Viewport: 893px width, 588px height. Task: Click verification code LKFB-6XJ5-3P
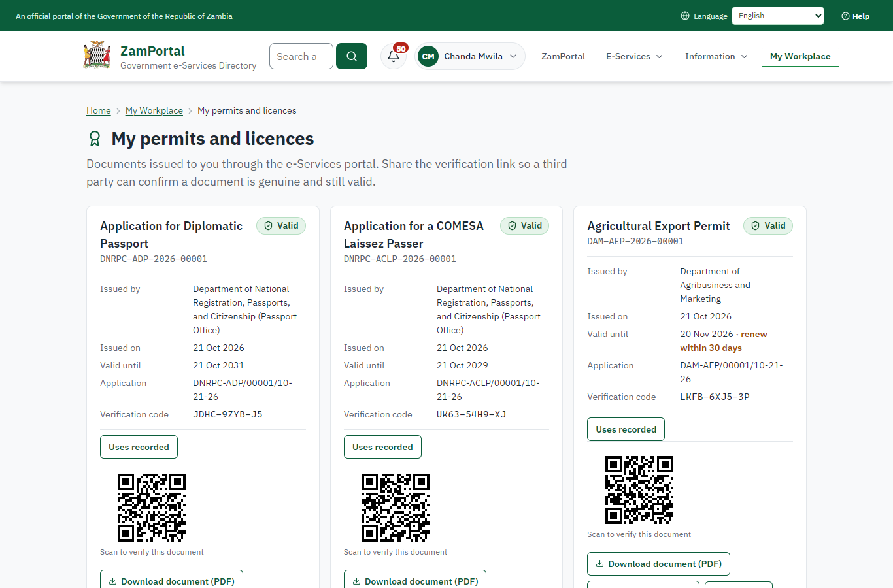715,397
